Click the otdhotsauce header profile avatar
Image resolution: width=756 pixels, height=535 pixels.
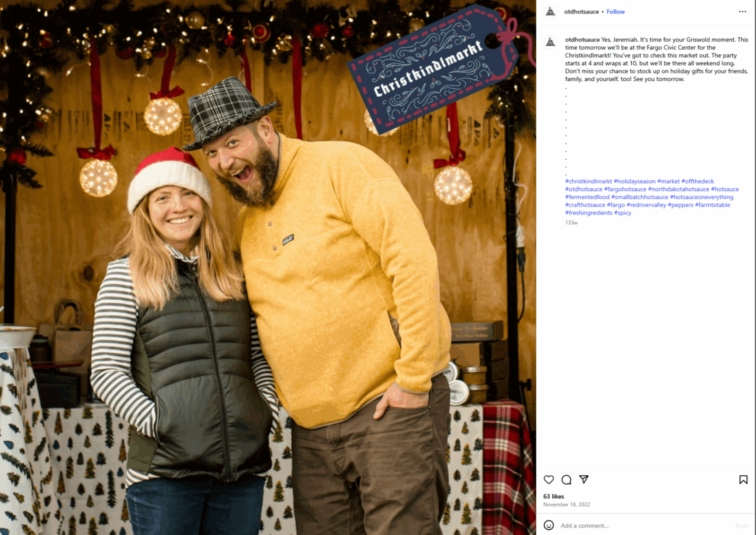[550, 12]
